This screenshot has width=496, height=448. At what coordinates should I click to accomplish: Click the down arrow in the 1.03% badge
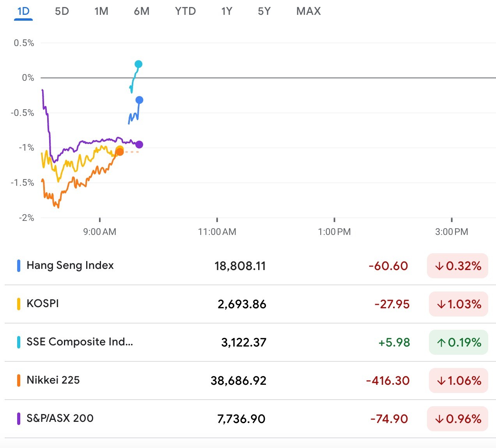tap(441, 304)
